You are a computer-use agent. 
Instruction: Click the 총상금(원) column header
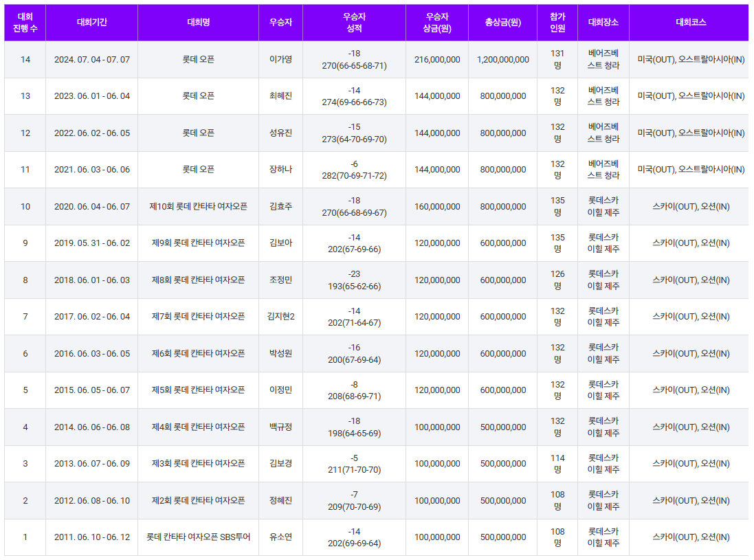pos(502,22)
